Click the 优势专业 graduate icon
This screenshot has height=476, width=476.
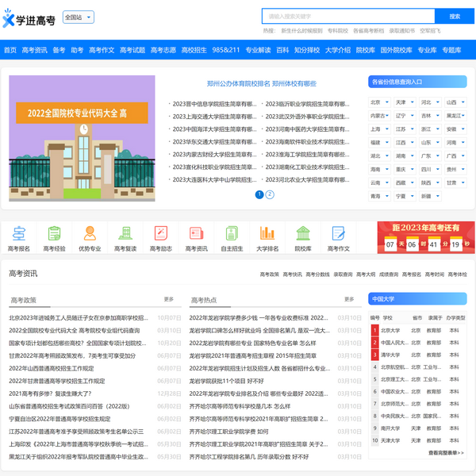tap(90, 233)
